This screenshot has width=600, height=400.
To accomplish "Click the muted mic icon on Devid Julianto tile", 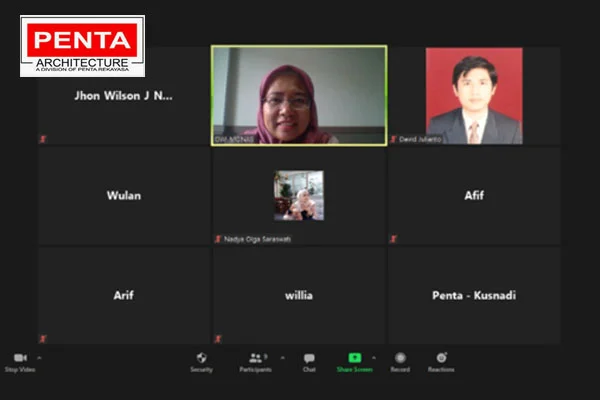I will tap(393, 139).
